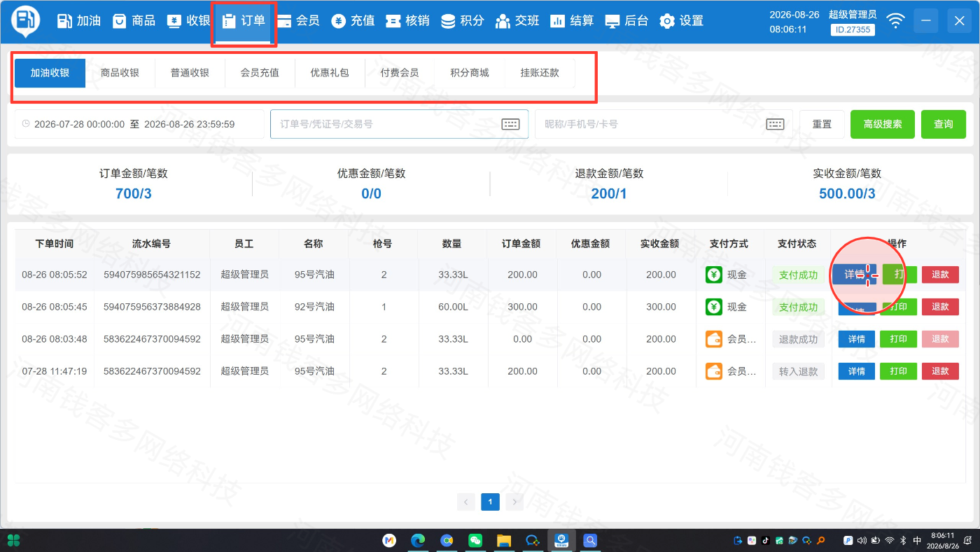Switch to the 积分商城 tab

click(470, 73)
